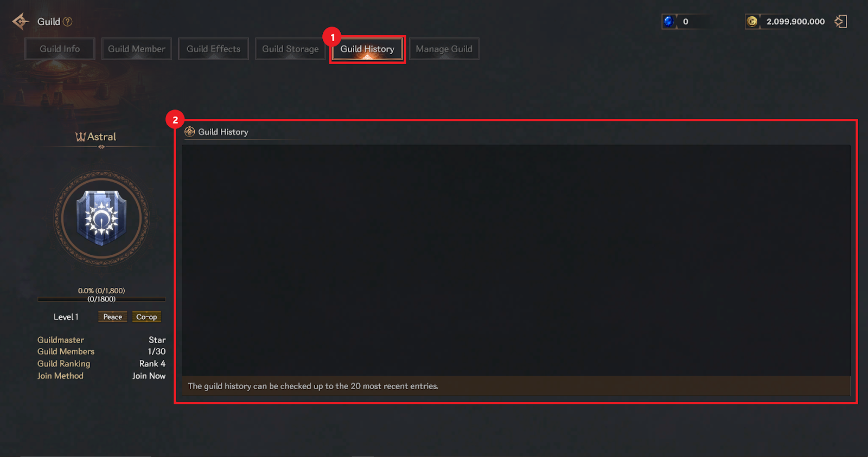The height and width of the screenshot is (457, 868).
Task: Select the Guild History tab
Action: click(x=367, y=49)
